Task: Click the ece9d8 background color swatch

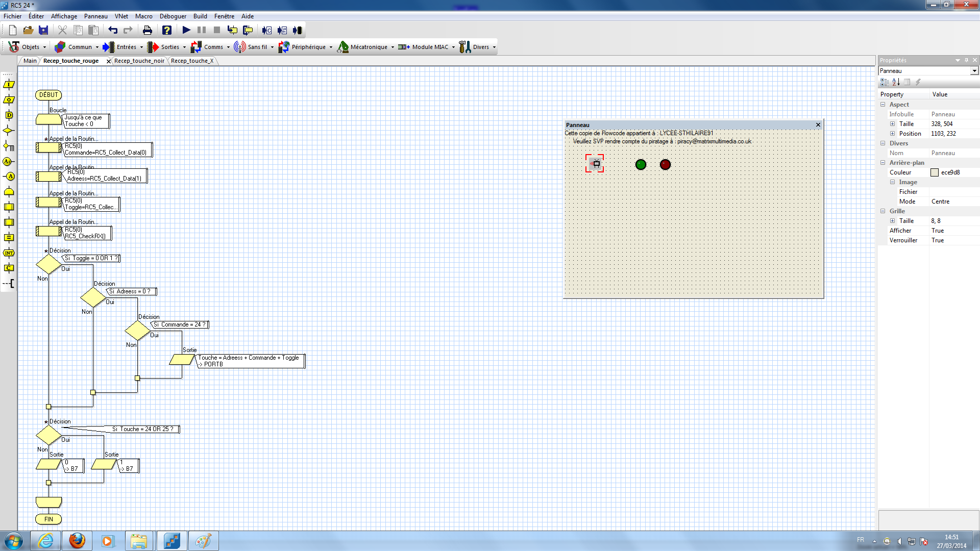Action: tap(936, 172)
